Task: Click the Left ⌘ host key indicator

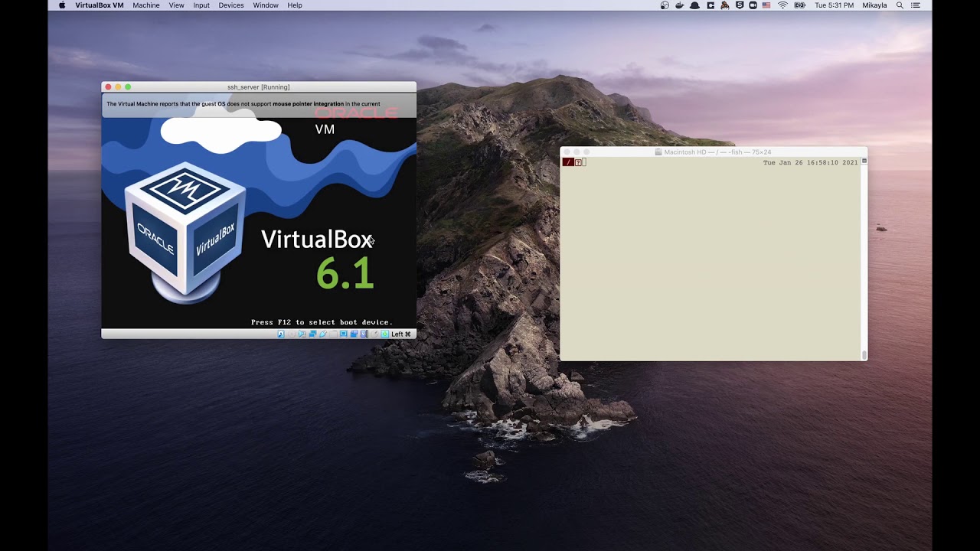Action: point(401,334)
